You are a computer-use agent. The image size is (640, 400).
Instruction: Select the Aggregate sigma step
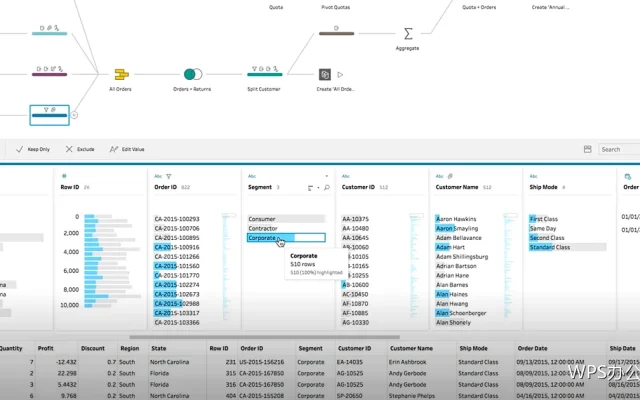[x=408, y=33]
